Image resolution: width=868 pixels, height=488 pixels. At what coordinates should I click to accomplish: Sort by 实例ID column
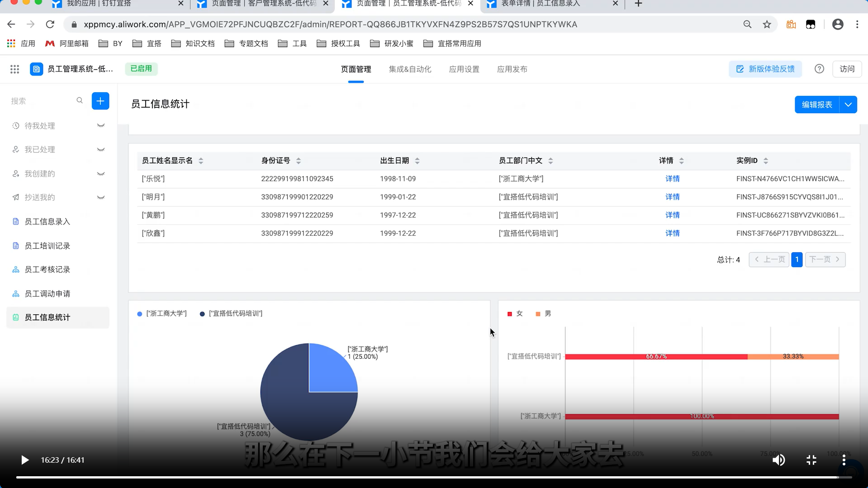point(766,161)
